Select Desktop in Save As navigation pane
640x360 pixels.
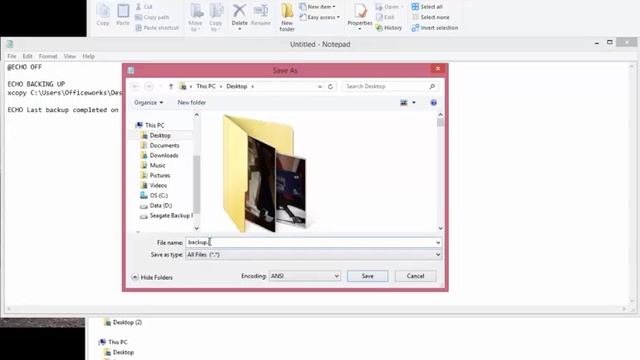point(160,135)
